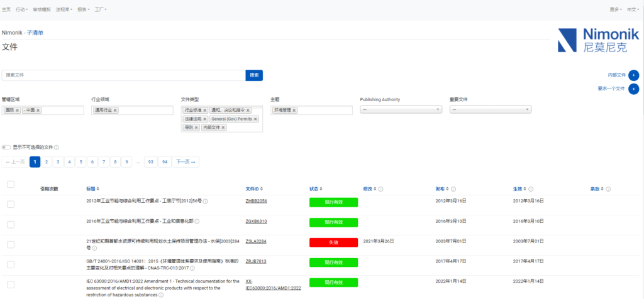
Task: Expand the 重要文件 dropdown
Action: [x=490, y=109]
